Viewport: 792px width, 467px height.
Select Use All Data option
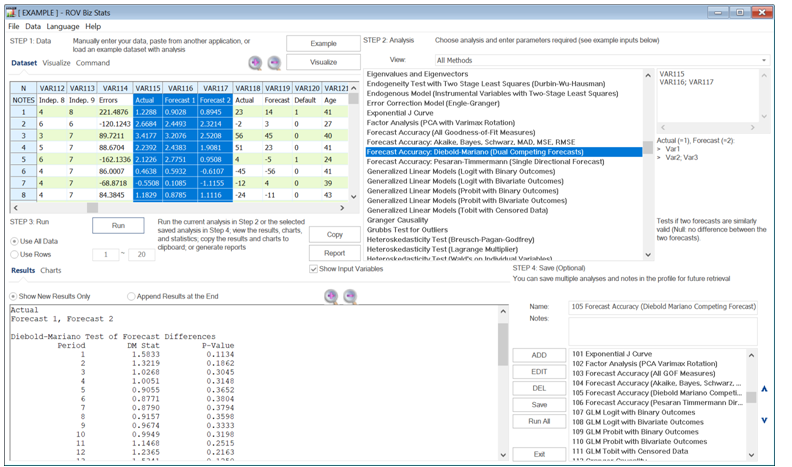pyautogui.click(x=34, y=241)
